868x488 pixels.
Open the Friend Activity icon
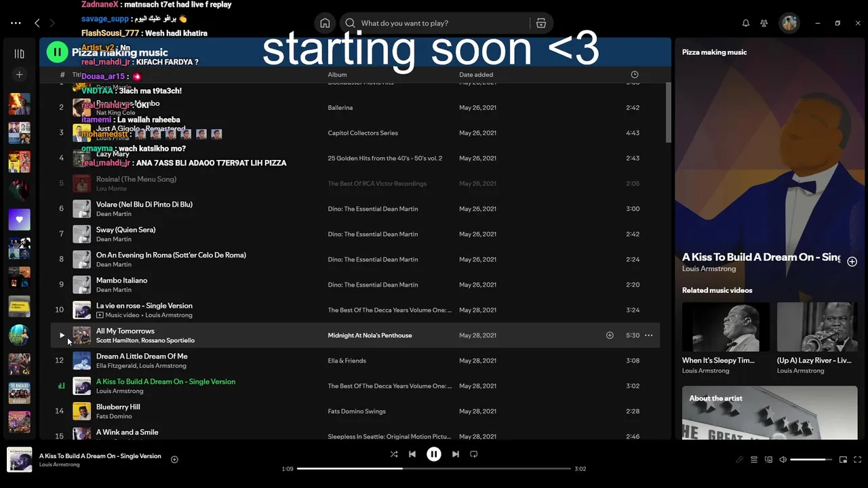click(x=764, y=23)
